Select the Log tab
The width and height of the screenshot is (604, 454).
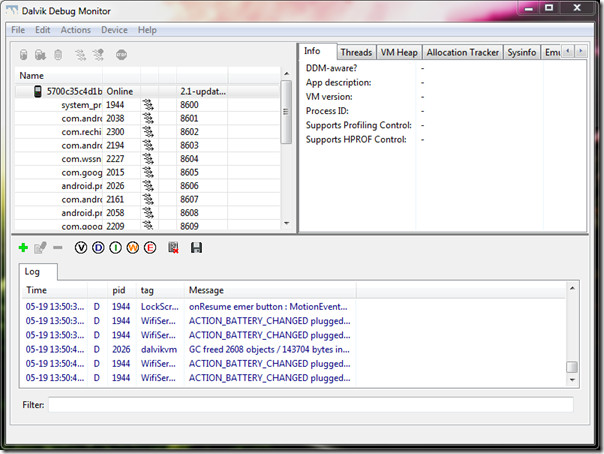click(x=38, y=271)
